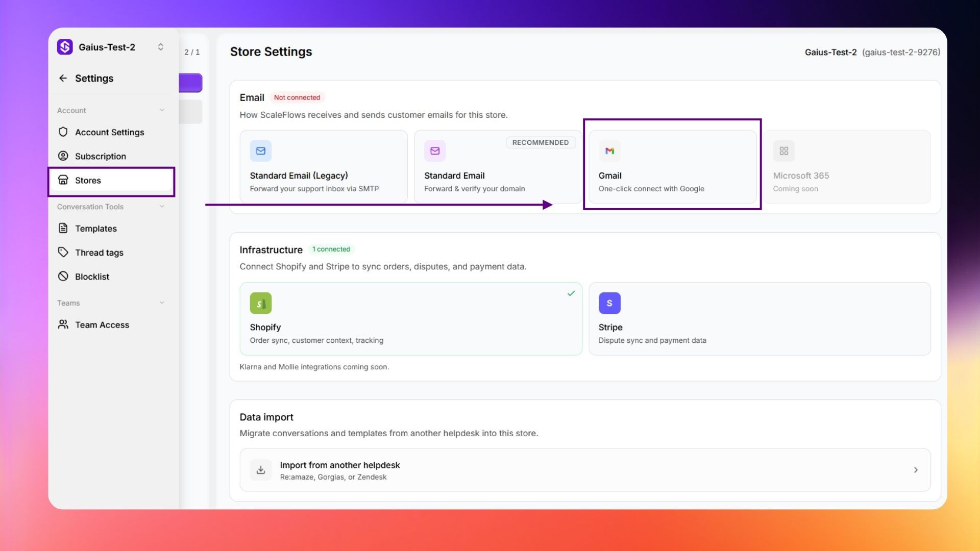Collapse the Teams section chevron
The height and width of the screenshot is (551, 980).
162,303
